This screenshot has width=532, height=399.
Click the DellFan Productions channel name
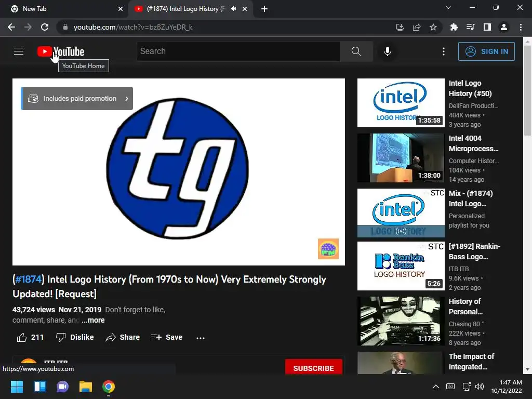coord(473,106)
